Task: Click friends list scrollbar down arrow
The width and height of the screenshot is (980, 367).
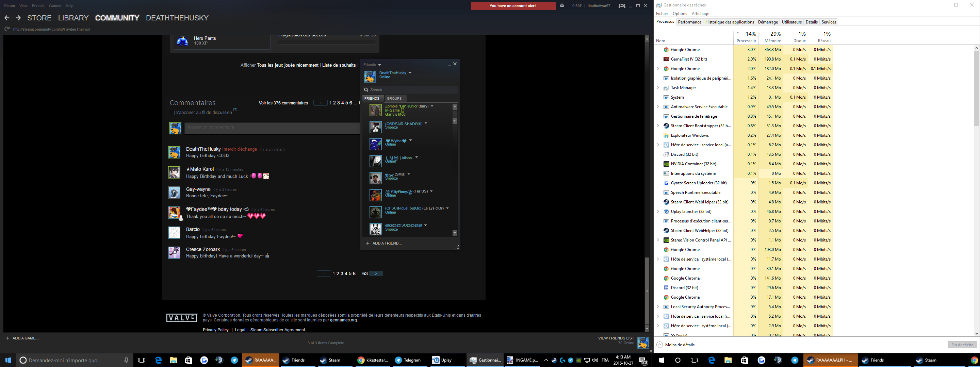Action: coord(455,233)
